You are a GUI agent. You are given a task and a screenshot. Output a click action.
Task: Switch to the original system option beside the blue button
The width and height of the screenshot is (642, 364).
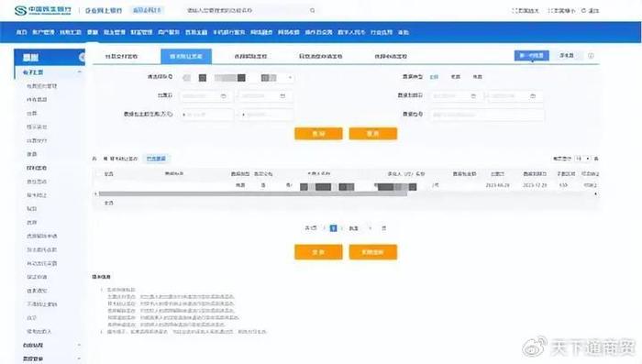tap(567, 55)
